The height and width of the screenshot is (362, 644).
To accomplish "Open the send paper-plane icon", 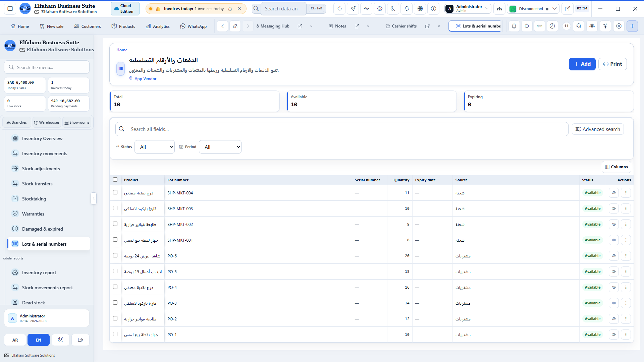I will [353, 9].
